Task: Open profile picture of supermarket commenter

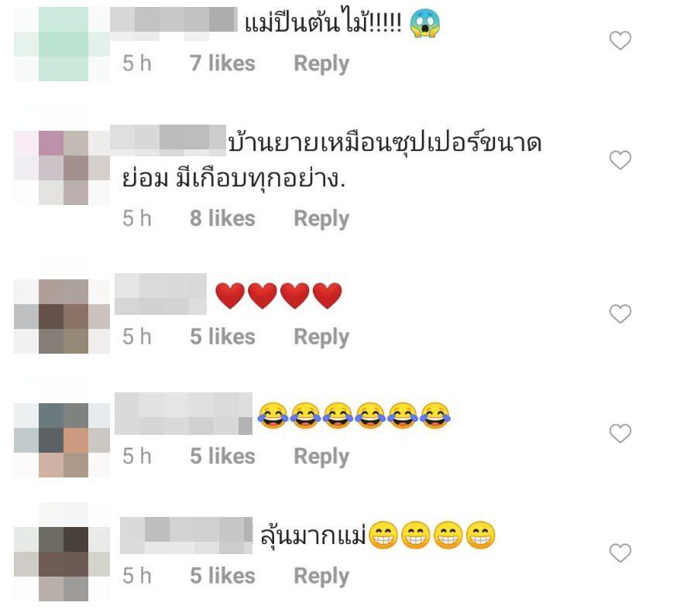Action: [x=63, y=168]
